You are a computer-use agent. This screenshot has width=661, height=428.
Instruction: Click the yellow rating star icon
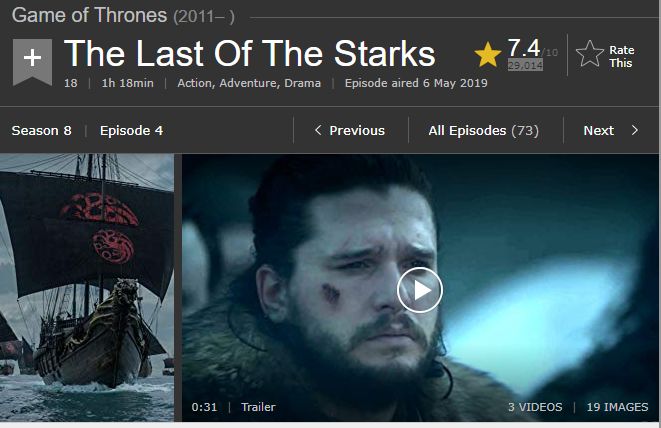(x=488, y=54)
